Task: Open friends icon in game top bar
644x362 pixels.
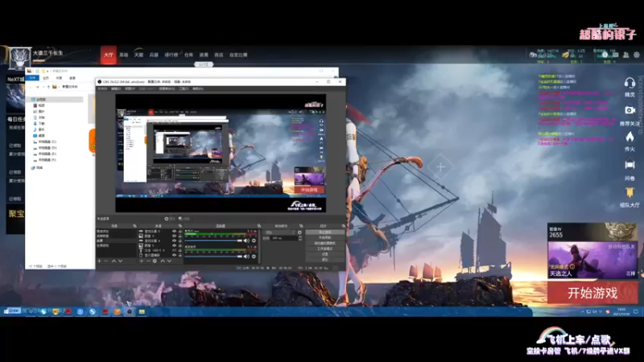Action: click(x=626, y=55)
